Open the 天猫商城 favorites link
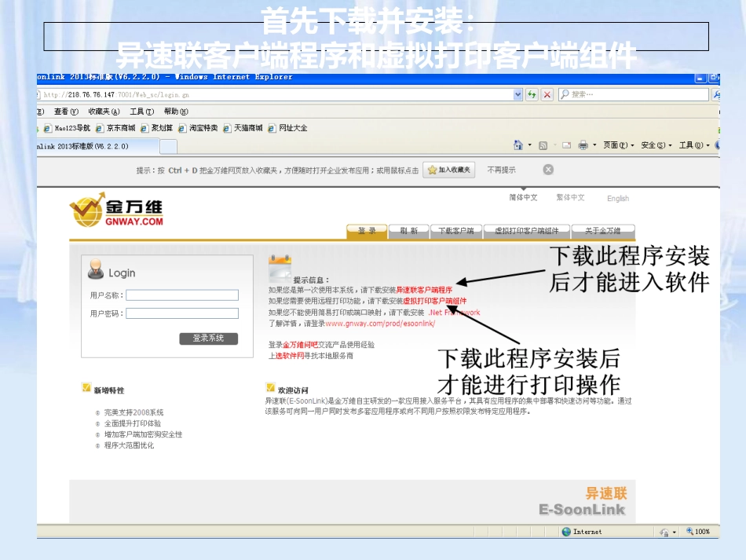This screenshot has width=746, height=560. coord(243,128)
